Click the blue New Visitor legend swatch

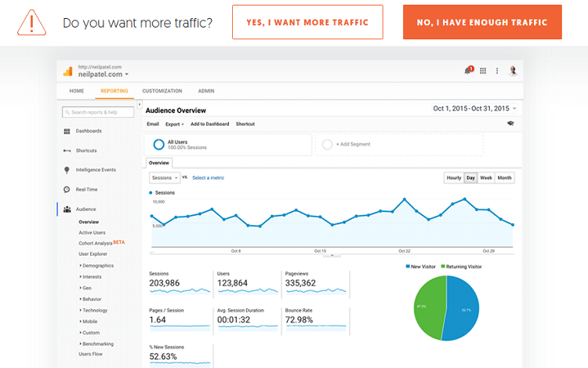pos(408,267)
